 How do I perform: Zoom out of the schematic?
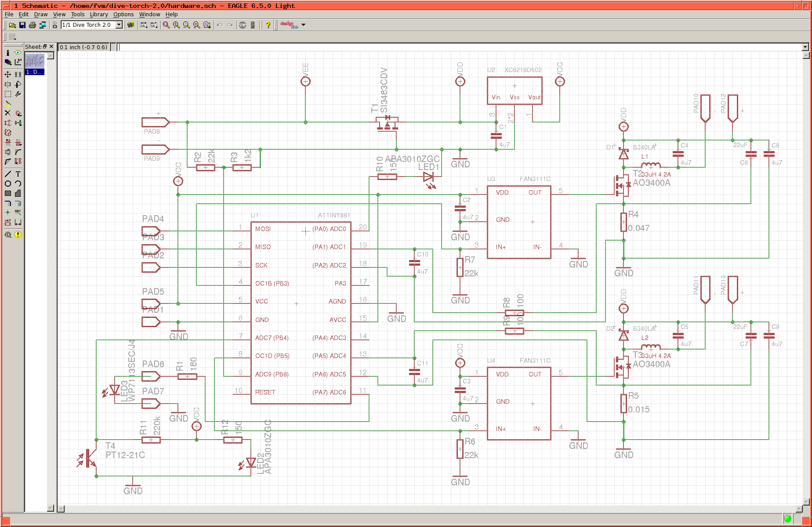(x=186, y=25)
